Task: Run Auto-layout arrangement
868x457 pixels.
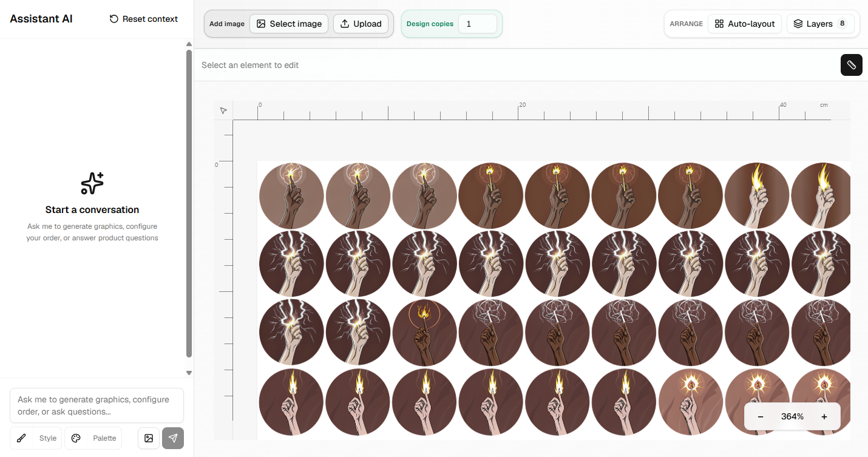Action: pos(745,24)
